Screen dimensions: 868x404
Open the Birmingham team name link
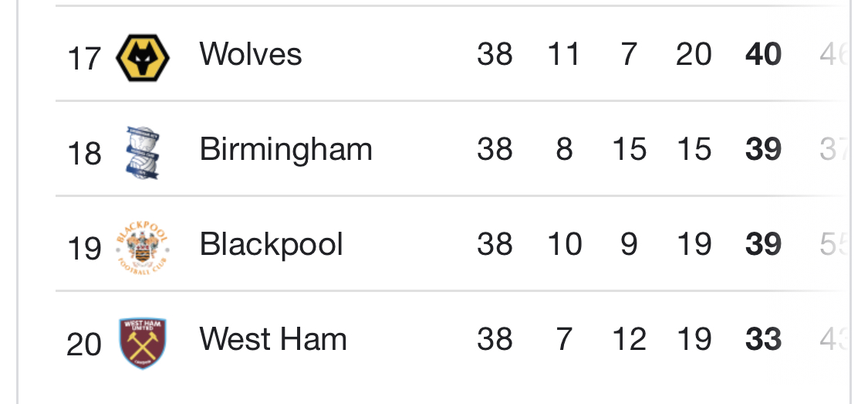[x=285, y=149]
